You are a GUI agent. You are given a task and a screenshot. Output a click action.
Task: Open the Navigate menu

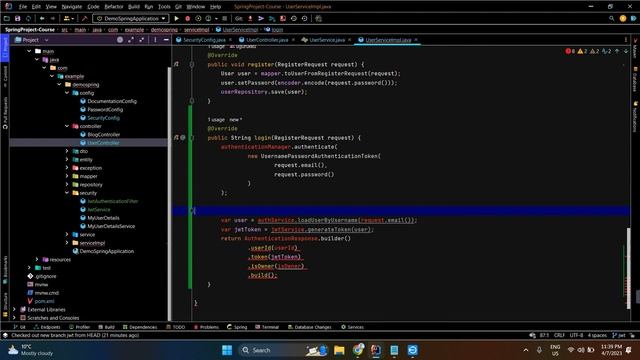click(x=72, y=7)
